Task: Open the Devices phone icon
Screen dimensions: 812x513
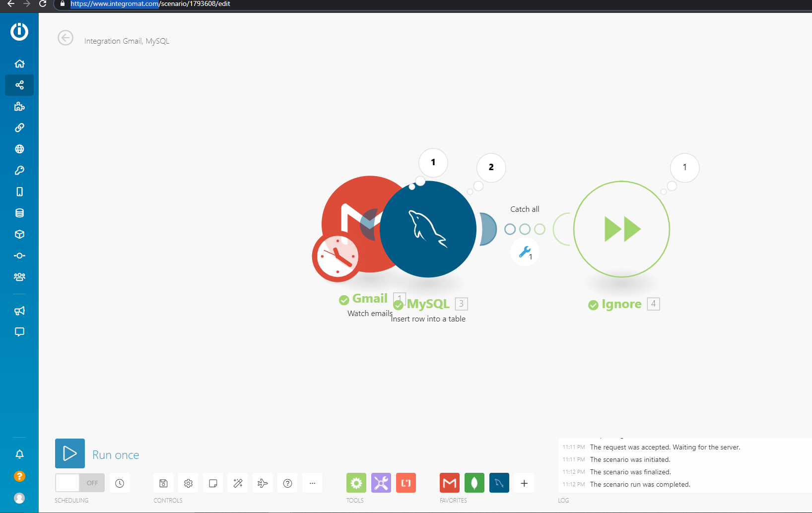Action: click(19, 192)
